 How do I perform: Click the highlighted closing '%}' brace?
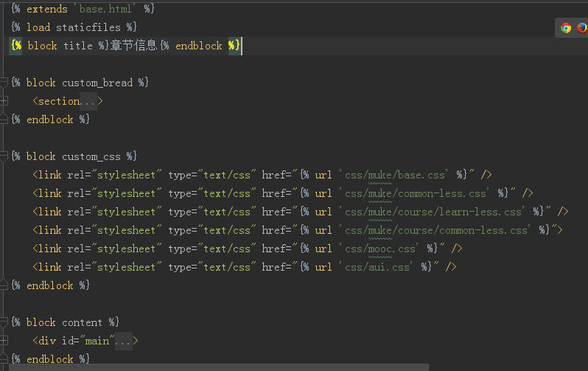coord(234,46)
